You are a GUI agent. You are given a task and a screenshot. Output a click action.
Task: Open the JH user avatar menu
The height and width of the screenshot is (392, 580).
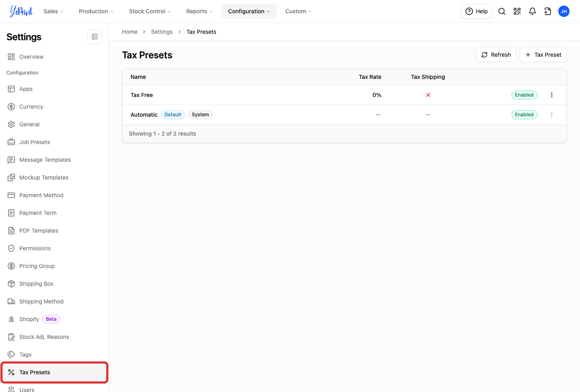564,11
